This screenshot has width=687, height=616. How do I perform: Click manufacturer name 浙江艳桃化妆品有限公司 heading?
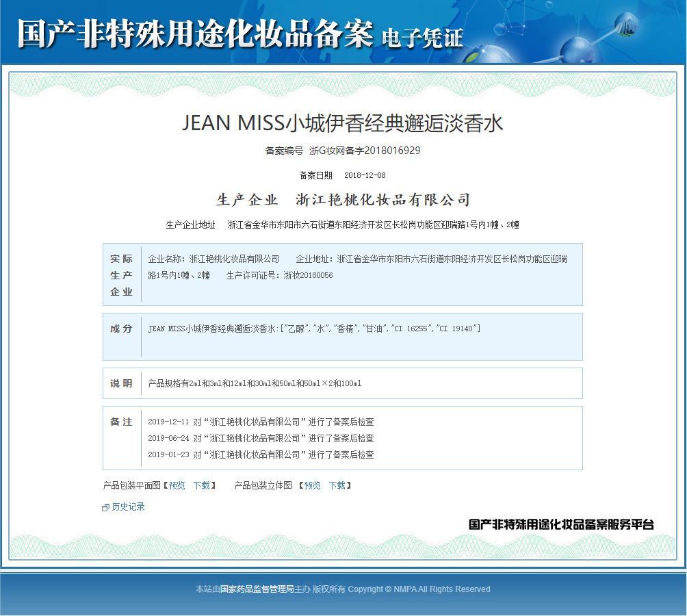pos(383,200)
